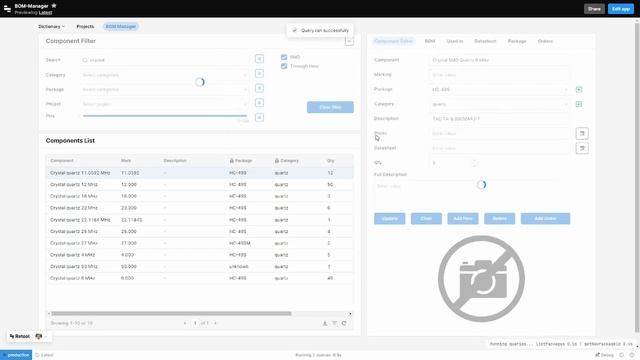Viewport: 640px width, 360px height.
Task: Open the Latest version link
Action: coord(45,13)
